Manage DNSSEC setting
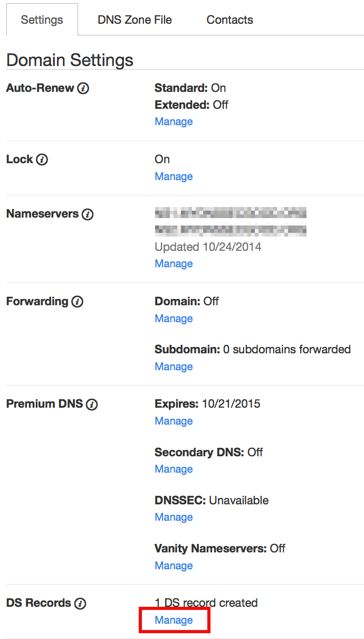 [174, 517]
